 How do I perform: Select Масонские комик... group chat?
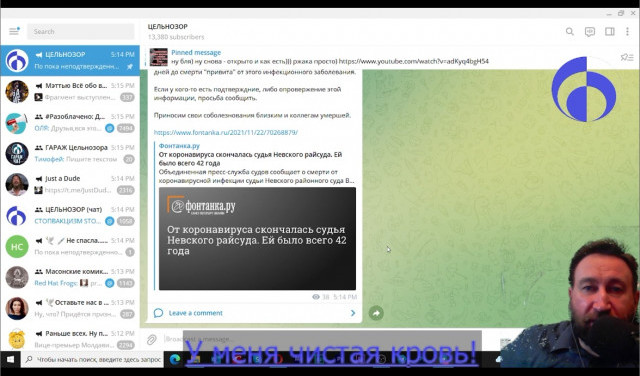(70, 278)
